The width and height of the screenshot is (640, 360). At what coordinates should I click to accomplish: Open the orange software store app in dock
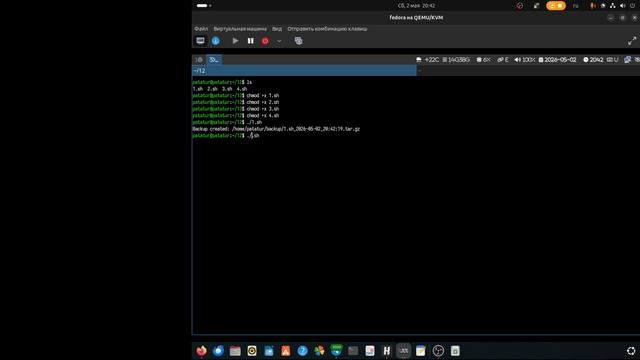[286, 351]
